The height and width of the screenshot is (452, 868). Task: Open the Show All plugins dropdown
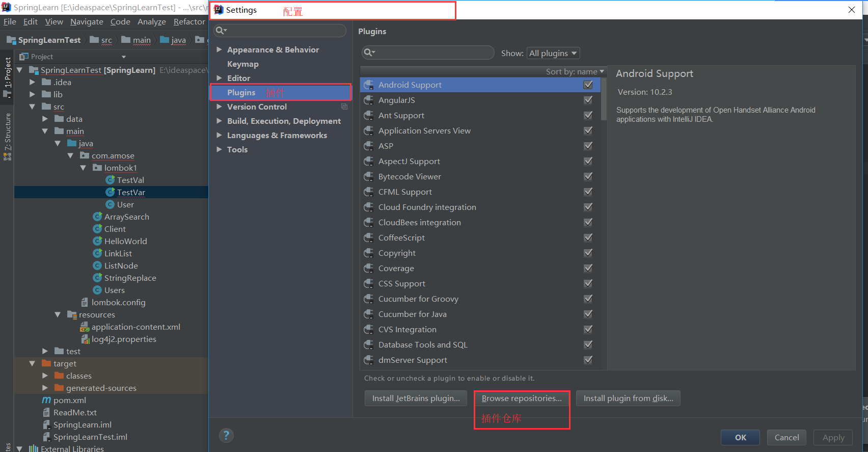553,53
